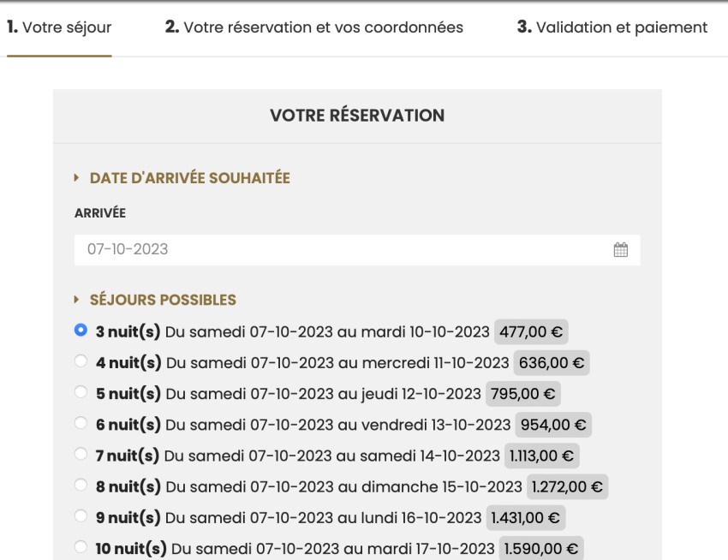This screenshot has height=560, width=728.
Task: Open the calendar date picker icon
Action: pos(621,250)
